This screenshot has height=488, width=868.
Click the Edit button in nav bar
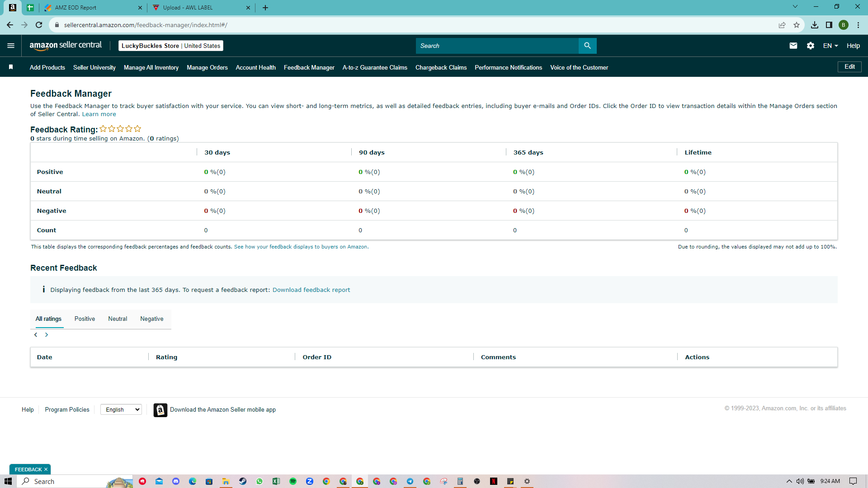coord(849,67)
